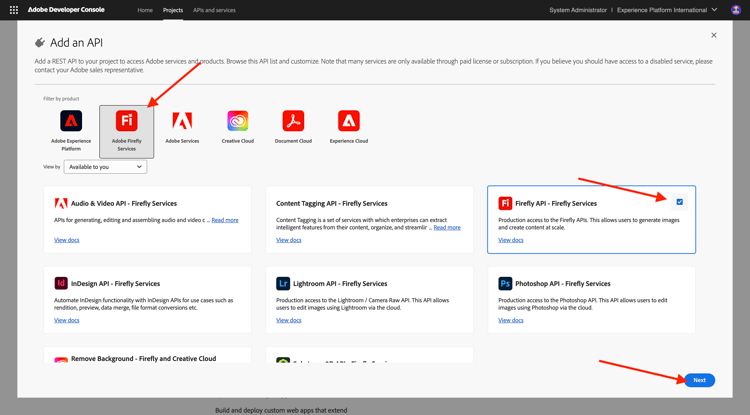Expand Read more on Content Tagging API
This screenshot has height=415, width=750.
pos(447,227)
